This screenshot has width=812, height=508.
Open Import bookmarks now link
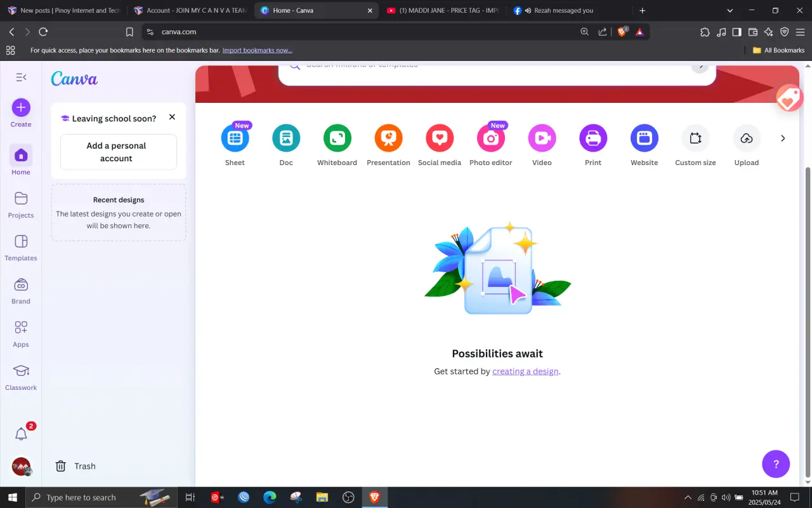[258, 50]
